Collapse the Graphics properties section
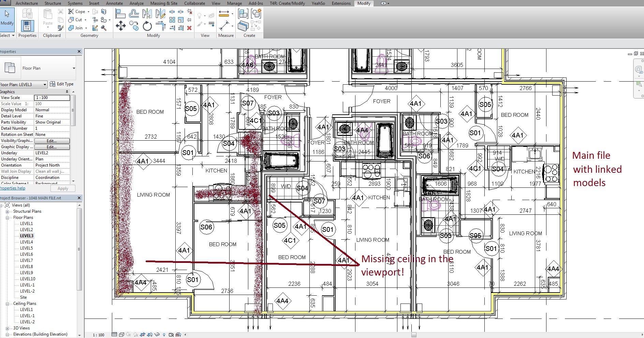The height and width of the screenshot is (338, 644). 67,92
